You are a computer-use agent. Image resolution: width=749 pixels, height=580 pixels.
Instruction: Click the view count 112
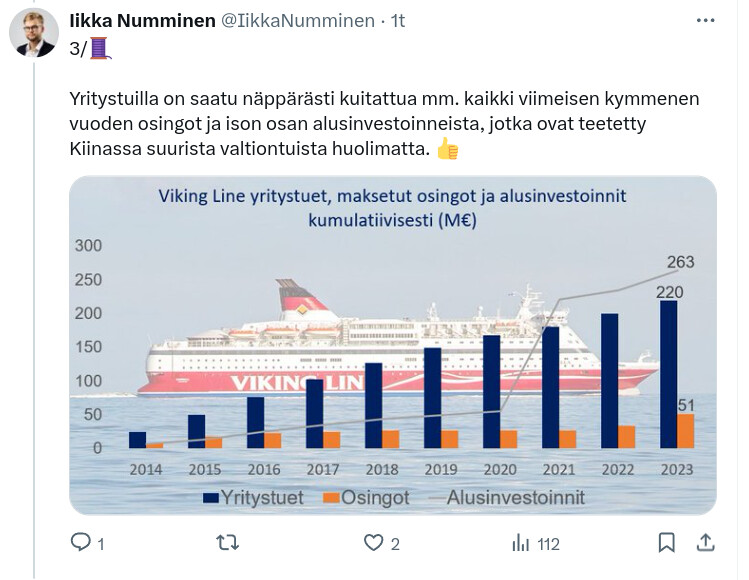coord(548,544)
